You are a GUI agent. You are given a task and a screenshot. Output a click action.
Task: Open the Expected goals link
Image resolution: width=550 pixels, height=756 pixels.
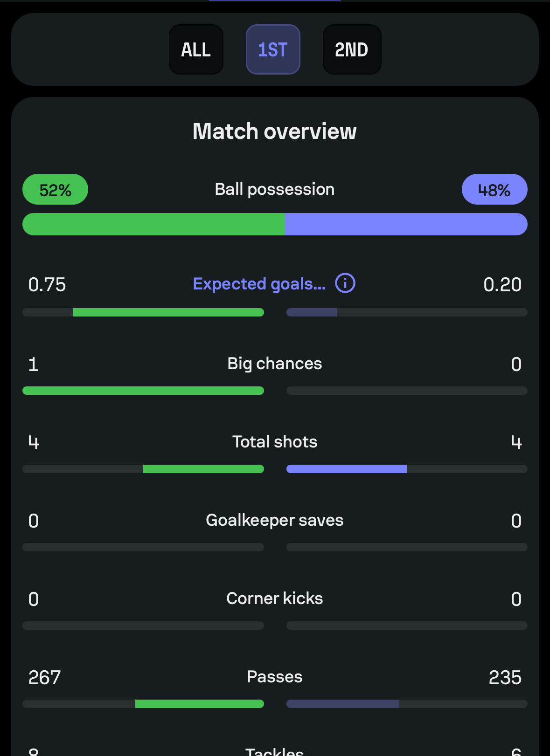tap(259, 284)
